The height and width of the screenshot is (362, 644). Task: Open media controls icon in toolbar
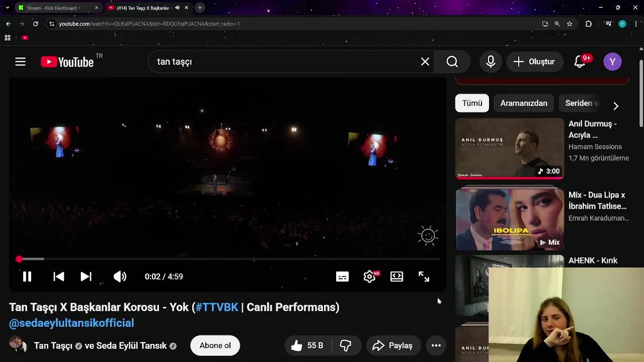pyautogui.click(x=608, y=24)
